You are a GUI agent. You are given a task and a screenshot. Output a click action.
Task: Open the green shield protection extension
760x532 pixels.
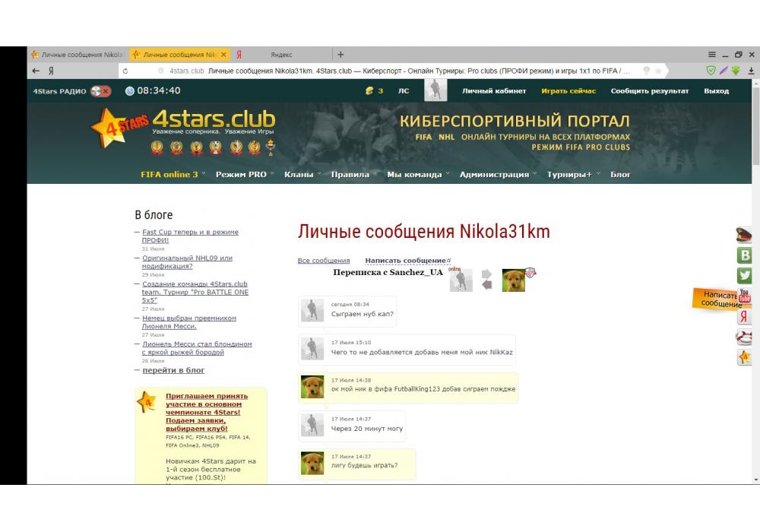[x=711, y=71]
